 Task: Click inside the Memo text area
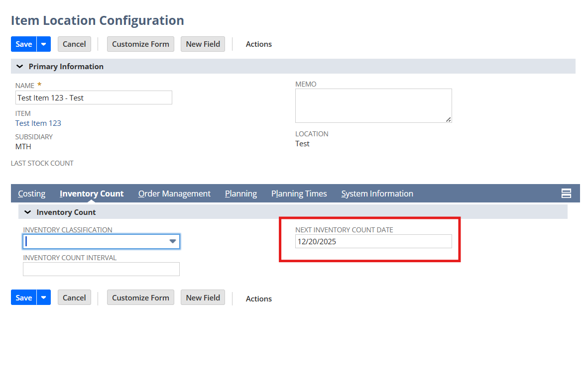373,105
